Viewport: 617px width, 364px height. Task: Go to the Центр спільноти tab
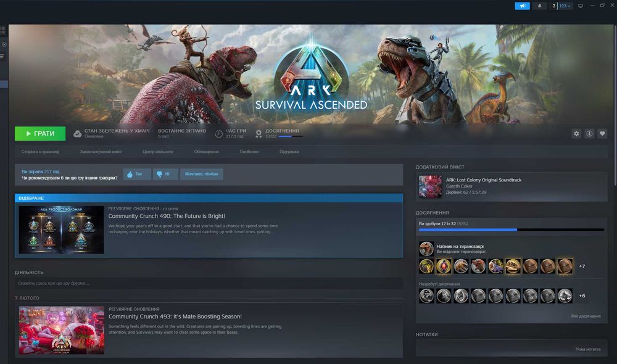click(x=158, y=152)
